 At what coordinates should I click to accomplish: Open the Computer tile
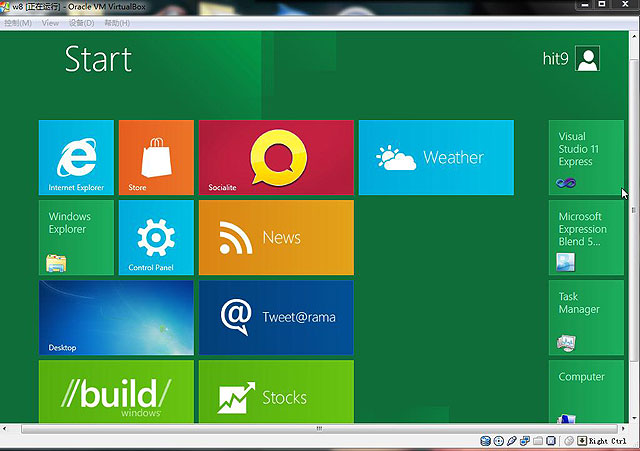pyautogui.click(x=586, y=391)
